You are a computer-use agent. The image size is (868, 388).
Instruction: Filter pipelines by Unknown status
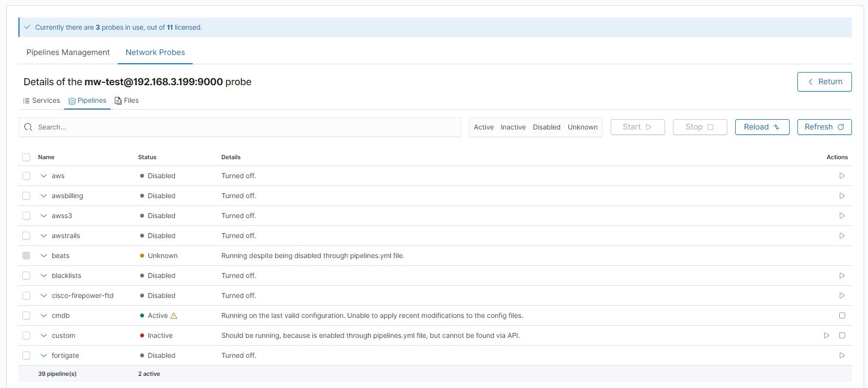(582, 127)
